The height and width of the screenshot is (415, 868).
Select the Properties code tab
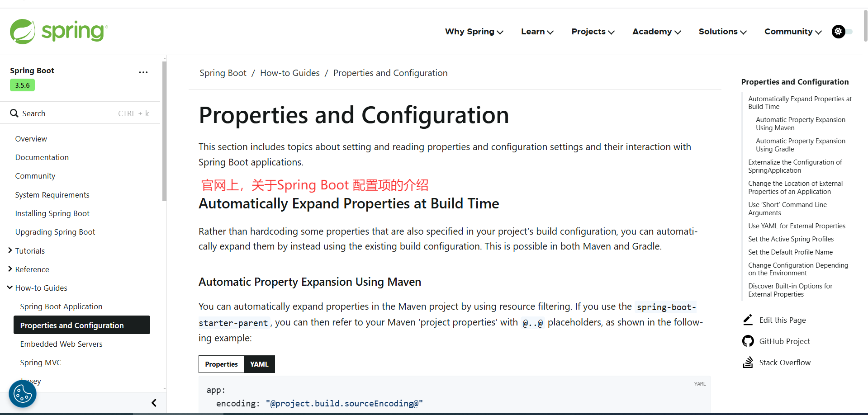[x=221, y=364]
